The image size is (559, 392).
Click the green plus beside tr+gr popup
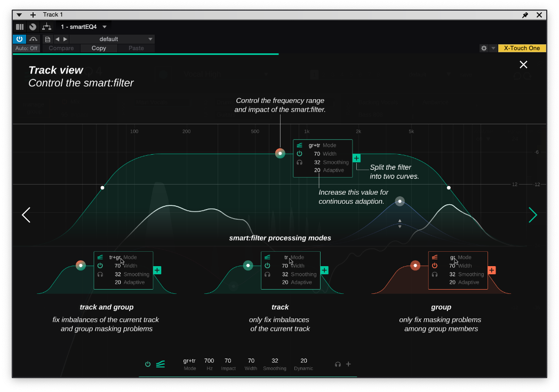click(157, 270)
